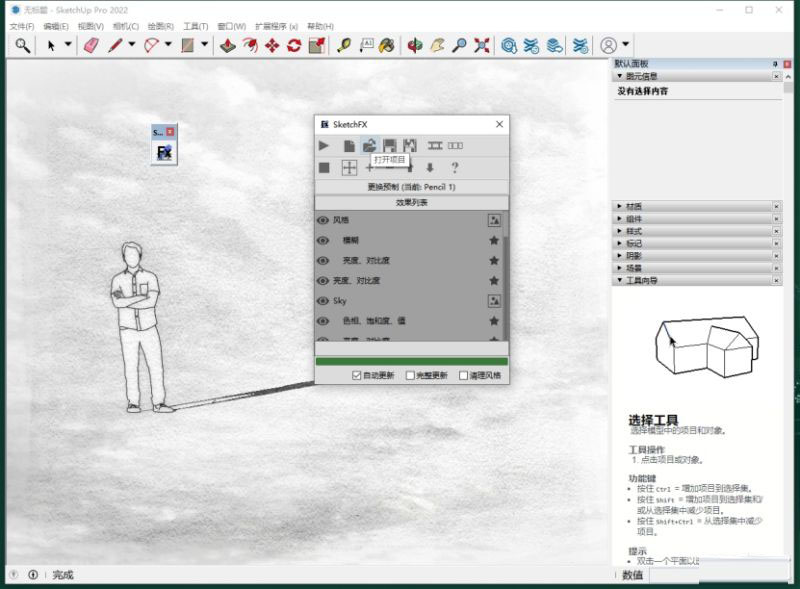The width and height of the screenshot is (800, 589).
Task: Select the red pencil Line tool
Action: click(115, 45)
